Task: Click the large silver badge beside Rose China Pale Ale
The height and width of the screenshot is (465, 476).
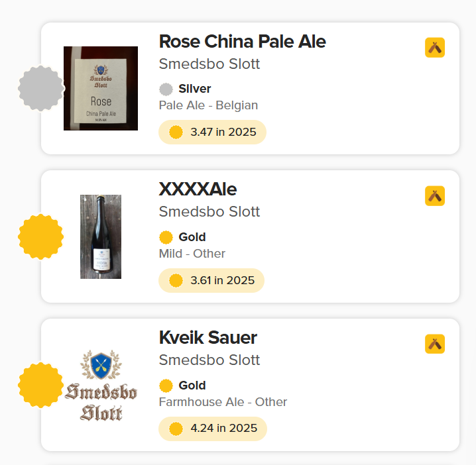Action: click(40, 88)
